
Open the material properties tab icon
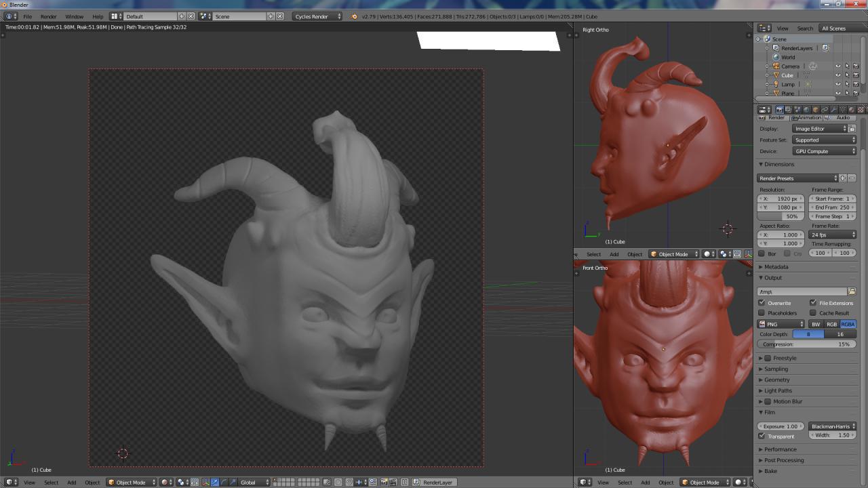(851, 109)
